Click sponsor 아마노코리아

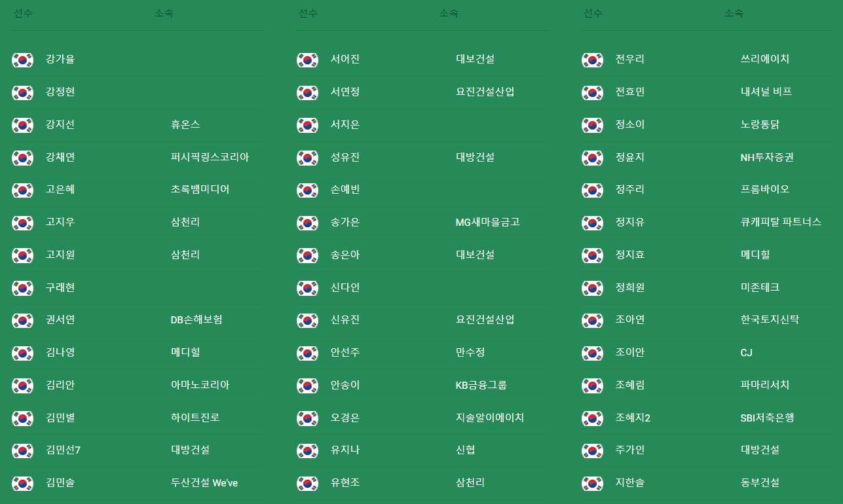tap(200, 385)
